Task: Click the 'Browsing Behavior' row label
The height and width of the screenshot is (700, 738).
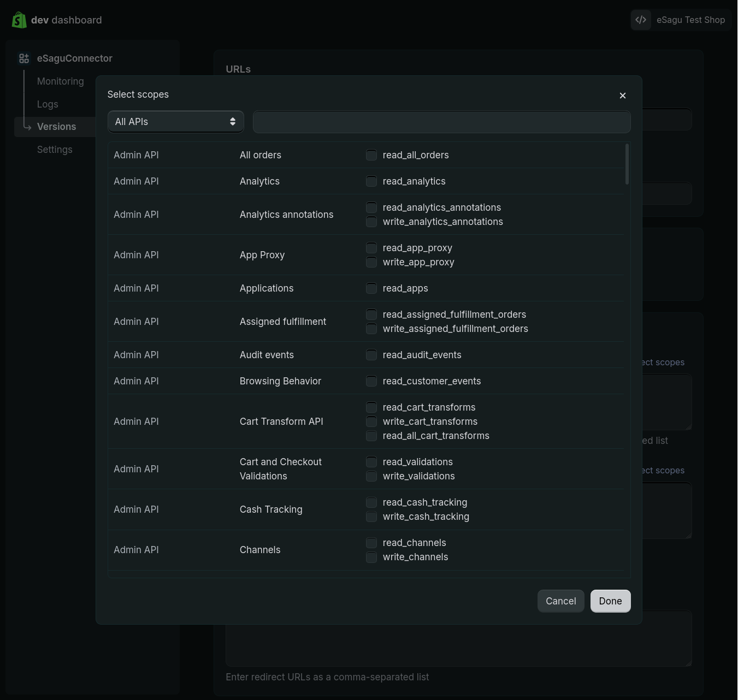Action: click(x=280, y=381)
